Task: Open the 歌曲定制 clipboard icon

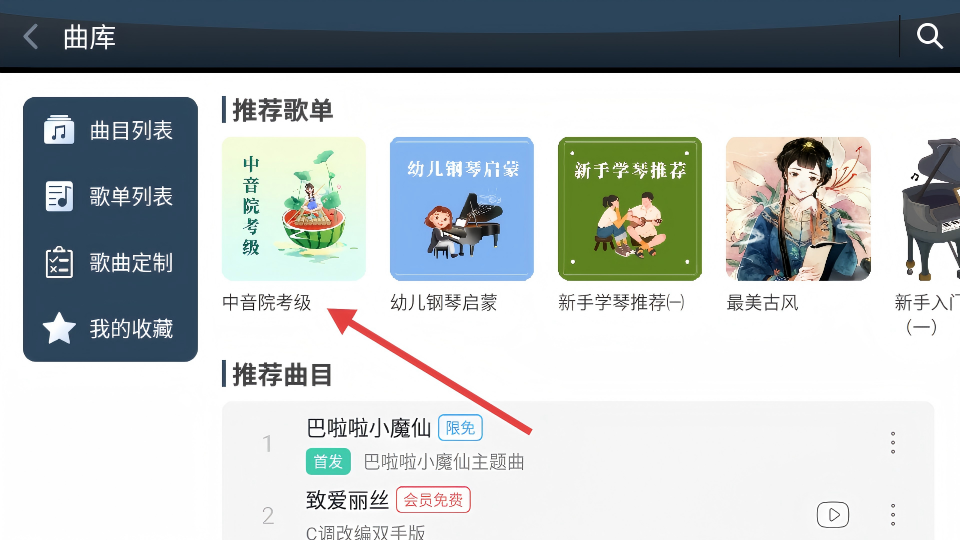Action: point(59,262)
